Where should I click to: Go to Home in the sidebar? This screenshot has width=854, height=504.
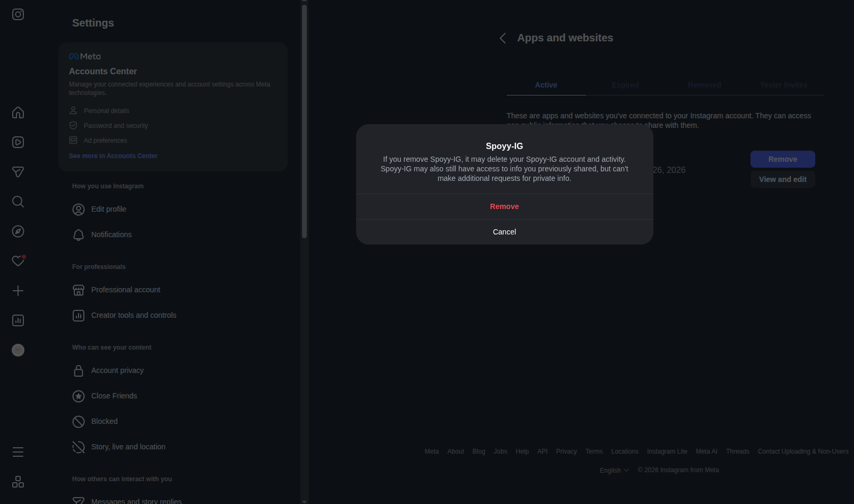point(18,112)
